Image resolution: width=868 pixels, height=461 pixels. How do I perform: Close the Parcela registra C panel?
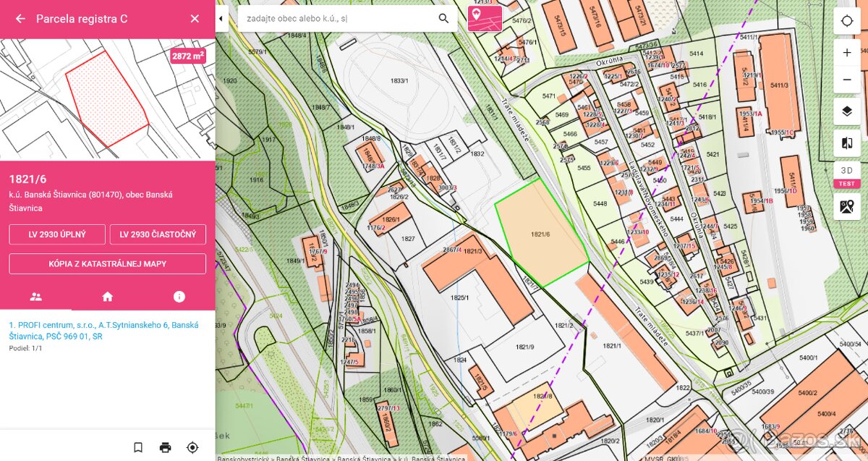click(195, 19)
